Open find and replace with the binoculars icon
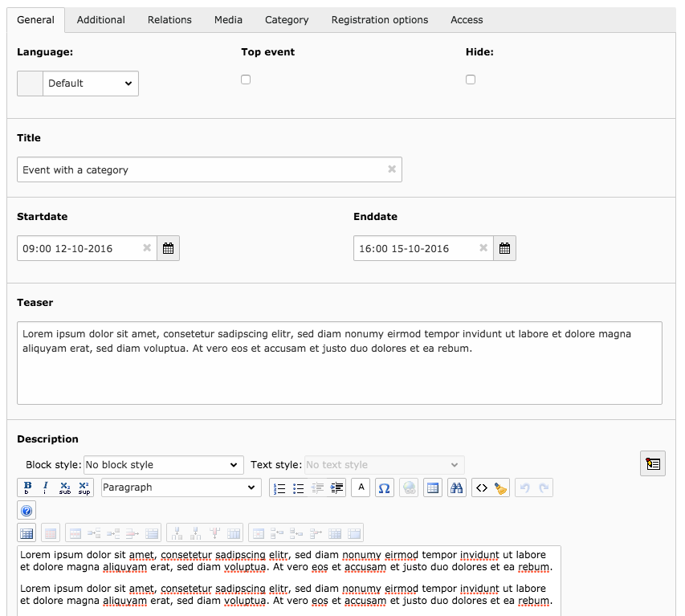 tap(457, 487)
